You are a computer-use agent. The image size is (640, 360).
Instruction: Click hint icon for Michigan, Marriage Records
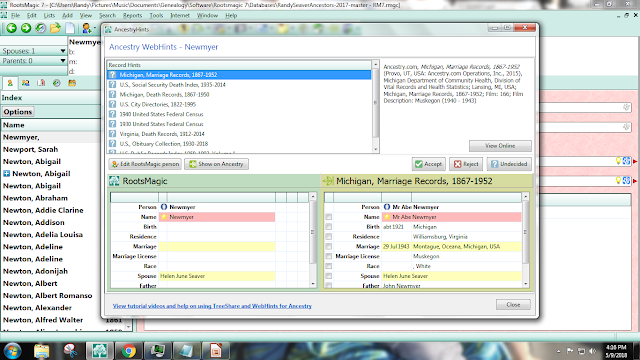[x=113, y=75]
